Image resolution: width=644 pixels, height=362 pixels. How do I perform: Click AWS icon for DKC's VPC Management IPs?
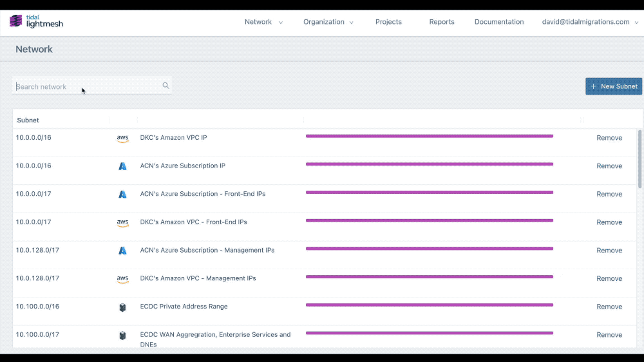point(122,279)
